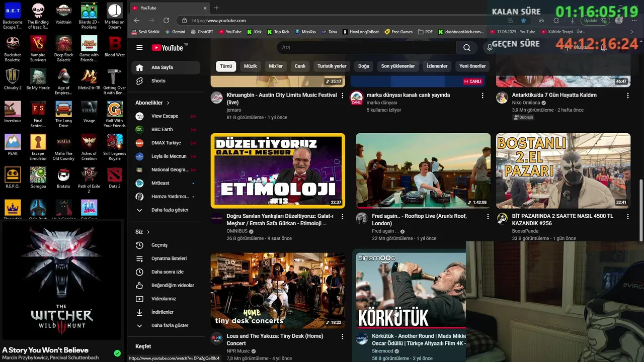This screenshot has width=644, height=362.
Task: Play the Etimoloji #13 video thumbnail
Action: (278, 170)
